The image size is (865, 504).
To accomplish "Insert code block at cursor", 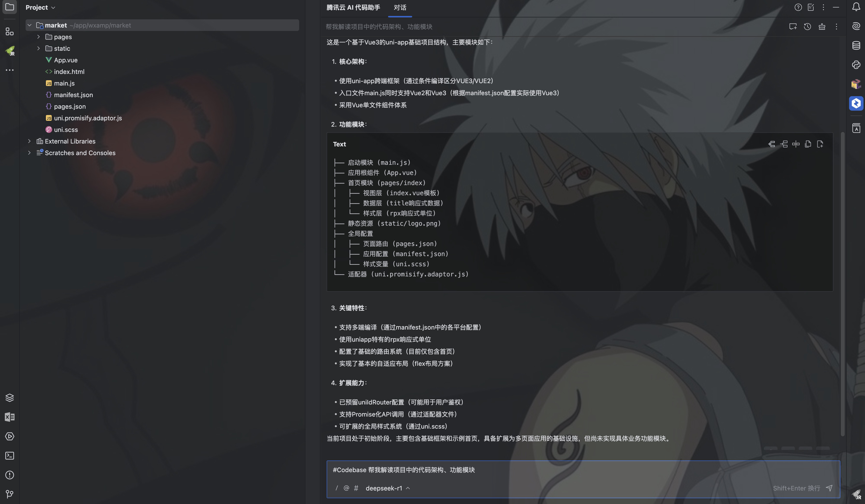I will coord(784,144).
